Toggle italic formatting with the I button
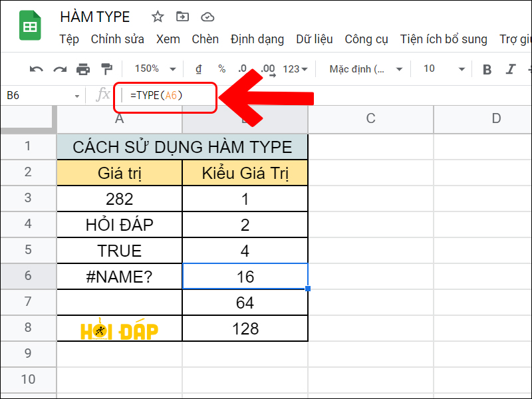Image resolution: width=532 pixels, height=399 pixels. coord(511,69)
